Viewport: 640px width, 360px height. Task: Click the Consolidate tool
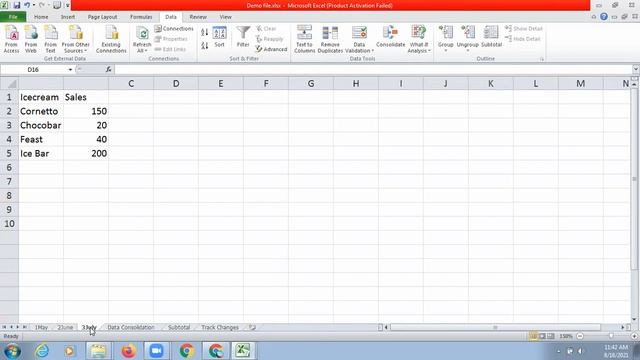pos(391,37)
